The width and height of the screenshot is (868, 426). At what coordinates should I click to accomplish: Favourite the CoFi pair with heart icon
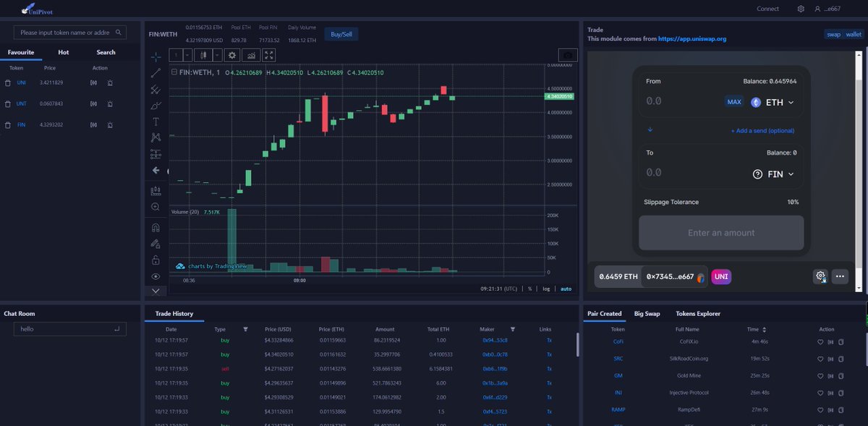[820, 341]
